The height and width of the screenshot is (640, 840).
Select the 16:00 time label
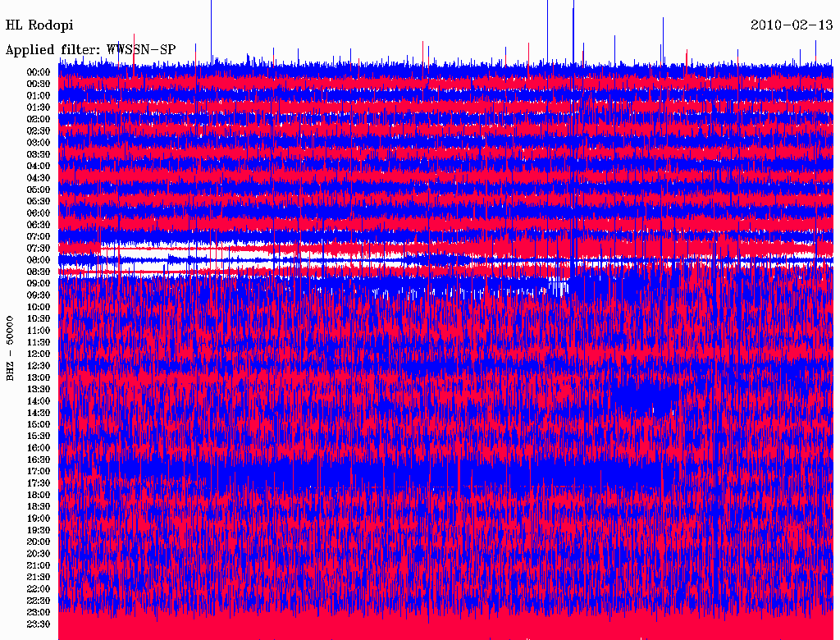(x=39, y=448)
